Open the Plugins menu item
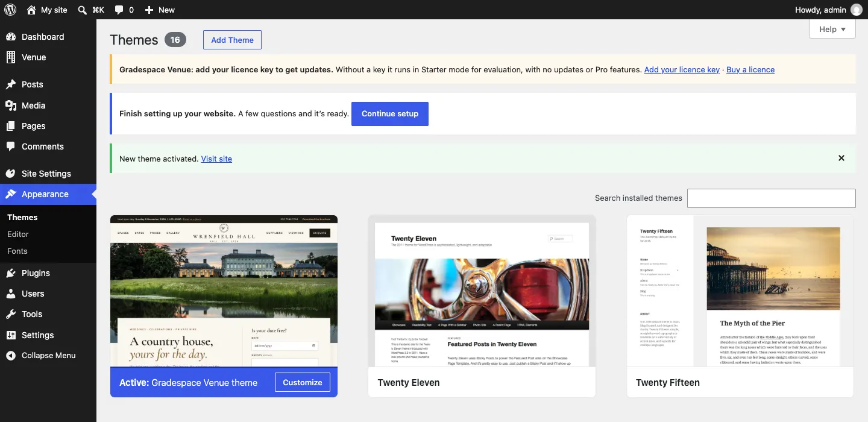868x422 pixels. pyautogui.click(x=48, y=273)
